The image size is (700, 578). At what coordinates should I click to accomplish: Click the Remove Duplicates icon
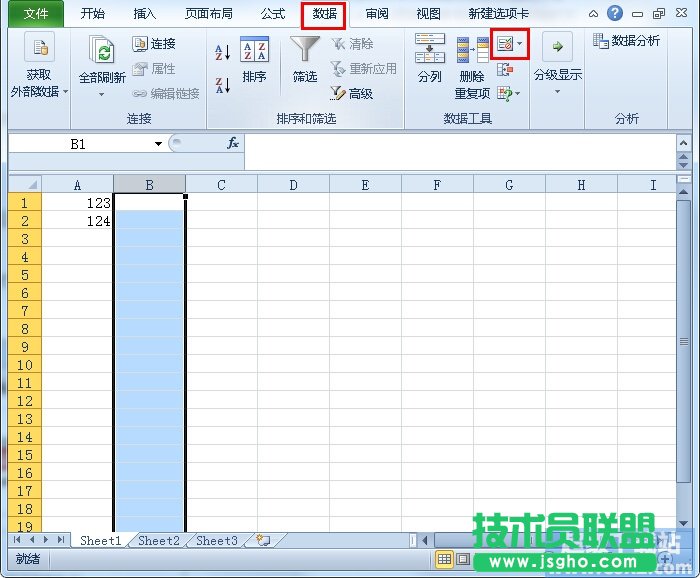click(472, 50)
